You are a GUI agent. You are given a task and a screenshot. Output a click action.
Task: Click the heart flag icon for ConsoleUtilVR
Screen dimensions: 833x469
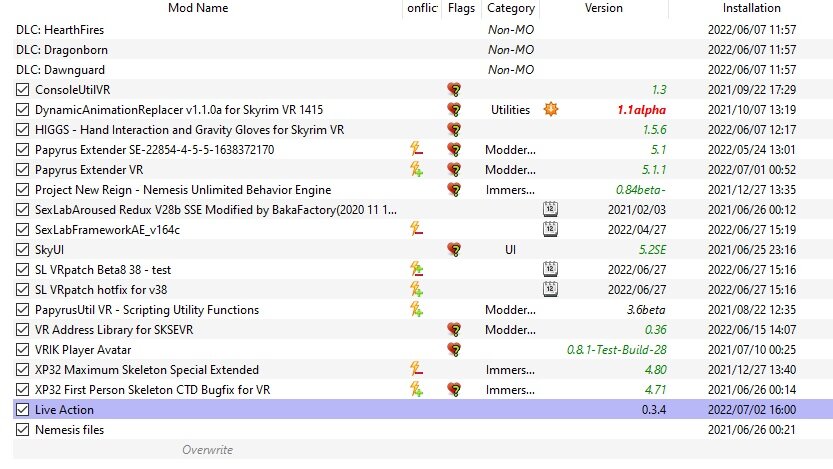pos(454,89)
